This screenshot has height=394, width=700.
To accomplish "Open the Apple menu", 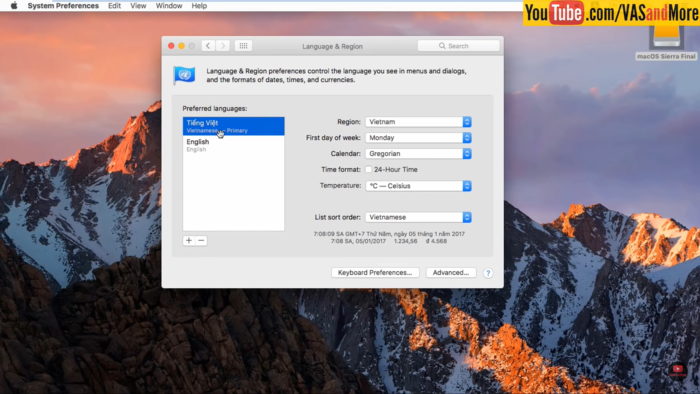I will coord(14,6).
